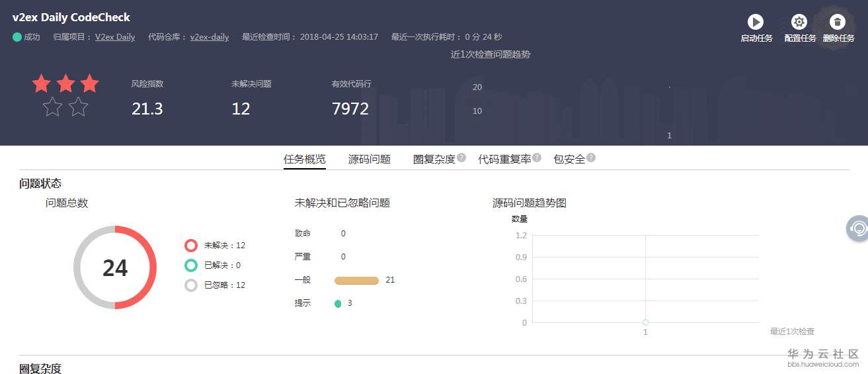This screenshot has width=868, height=374.
Task: Open the v2ex-daily repository link
Action: point(210,37)
